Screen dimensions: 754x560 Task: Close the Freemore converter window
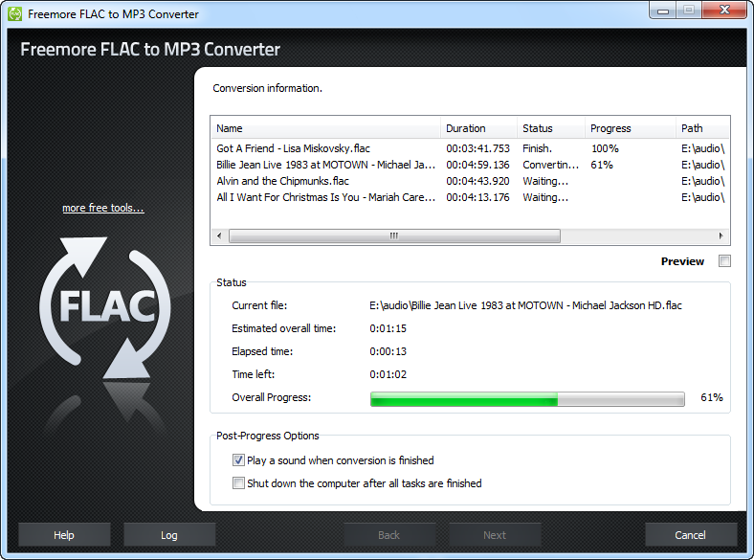724,11
